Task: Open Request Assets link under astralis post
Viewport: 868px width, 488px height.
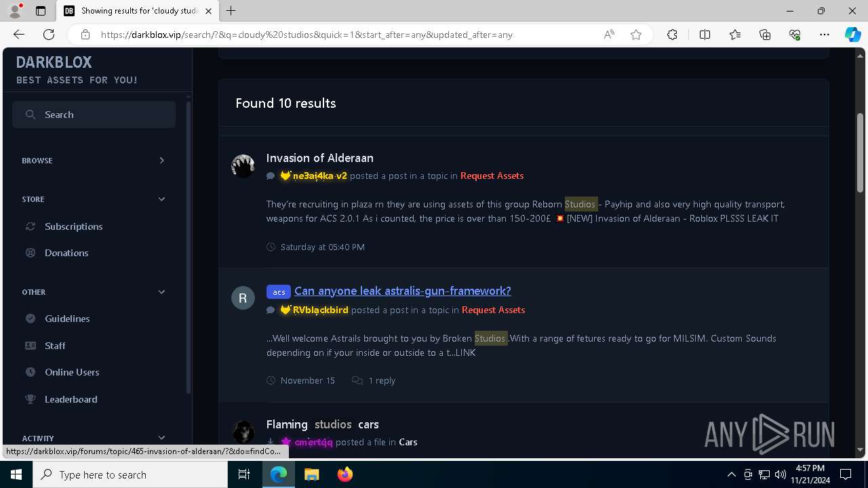Action: click(x=493, y=310)
